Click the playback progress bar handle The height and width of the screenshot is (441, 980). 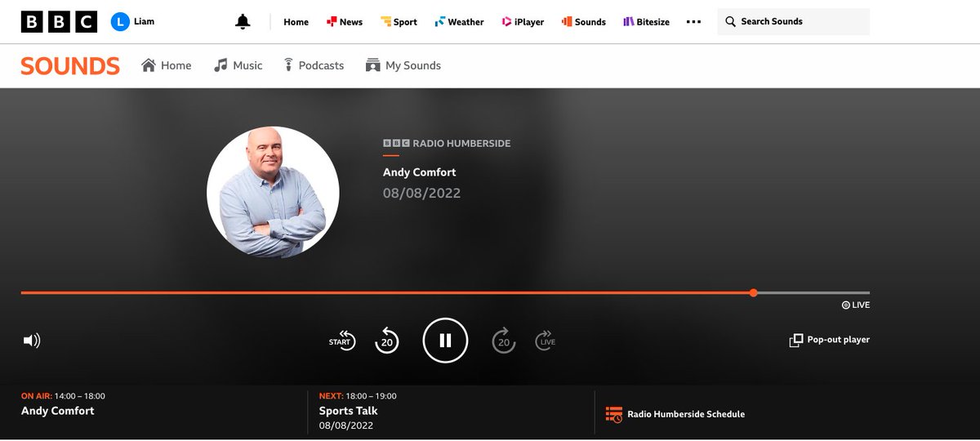[x=753, y=292]
